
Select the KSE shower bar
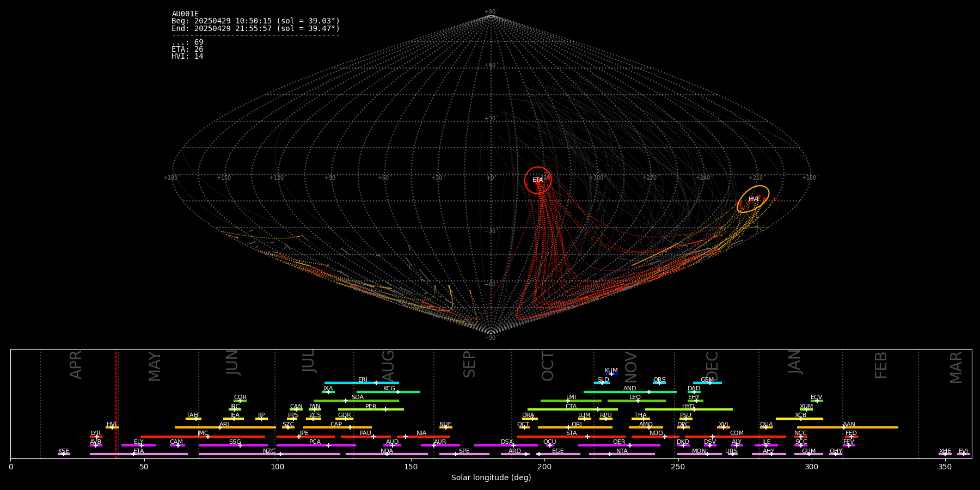point(64,454)
